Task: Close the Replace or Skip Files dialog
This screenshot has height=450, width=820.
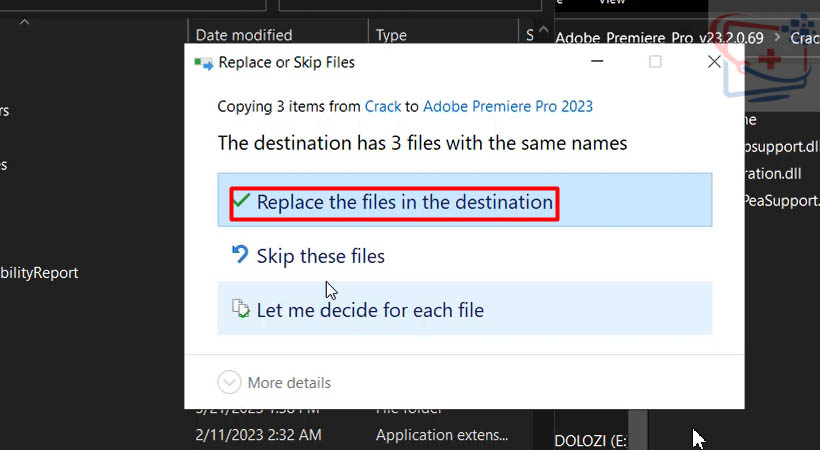Action: (714, 62)
